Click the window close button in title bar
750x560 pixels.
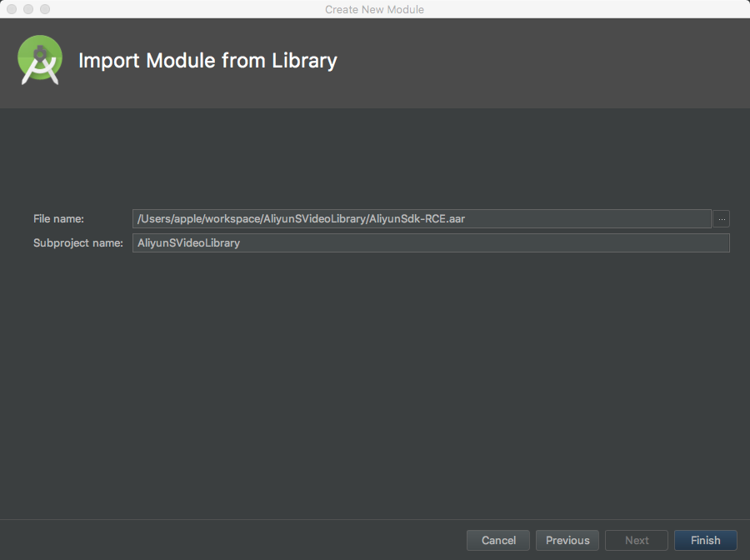pyautogui.click(x=12, y=9)
